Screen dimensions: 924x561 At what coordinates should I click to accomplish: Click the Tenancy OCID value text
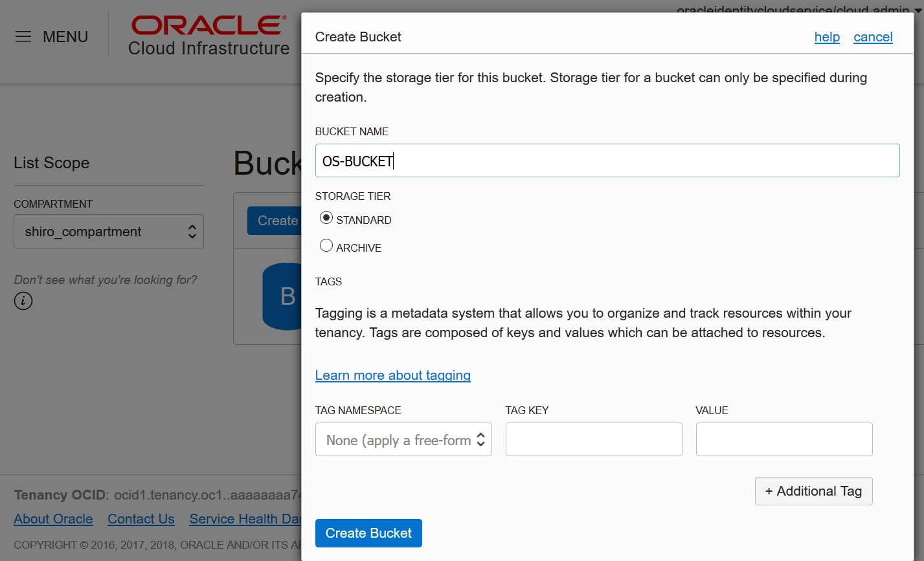[x=208, y=495]
